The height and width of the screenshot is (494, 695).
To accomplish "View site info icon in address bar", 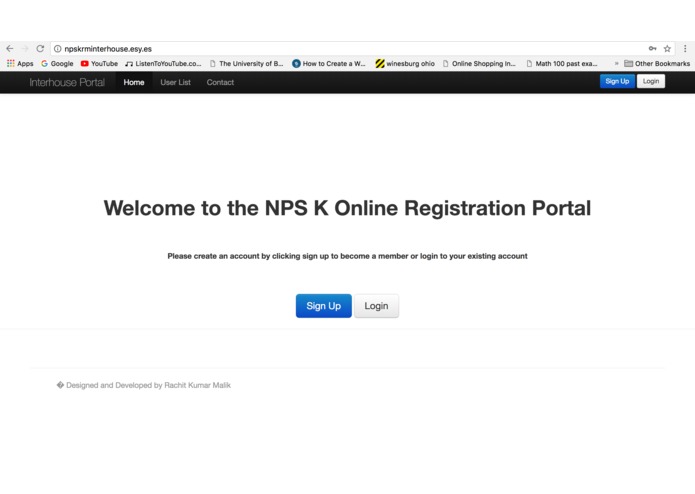I will coord(58,49).
